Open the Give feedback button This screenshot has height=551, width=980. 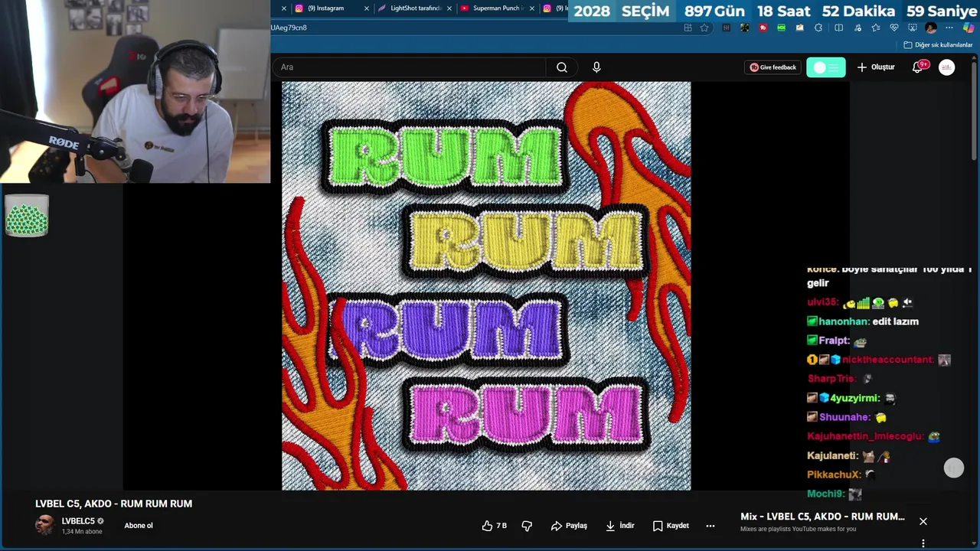click(773, 67)
